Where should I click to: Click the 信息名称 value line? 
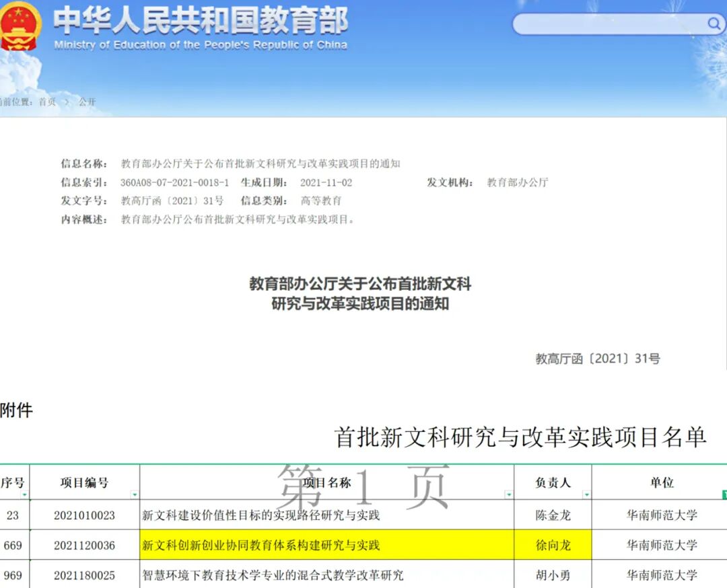pos(261,163)
